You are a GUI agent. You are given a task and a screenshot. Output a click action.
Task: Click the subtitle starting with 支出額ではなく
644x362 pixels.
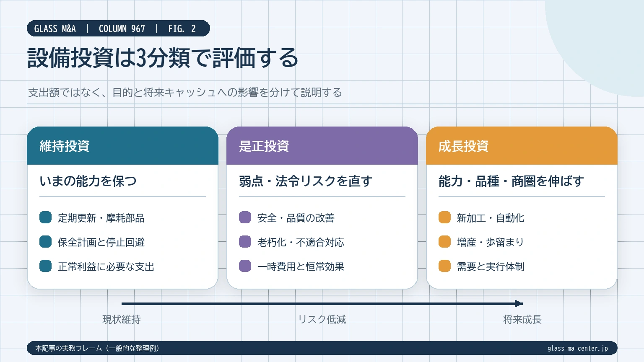(x=185, y=93)
